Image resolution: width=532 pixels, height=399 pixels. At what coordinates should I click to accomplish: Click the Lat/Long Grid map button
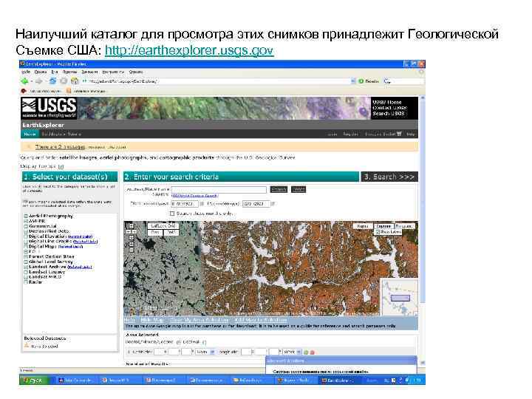[163, 225]
